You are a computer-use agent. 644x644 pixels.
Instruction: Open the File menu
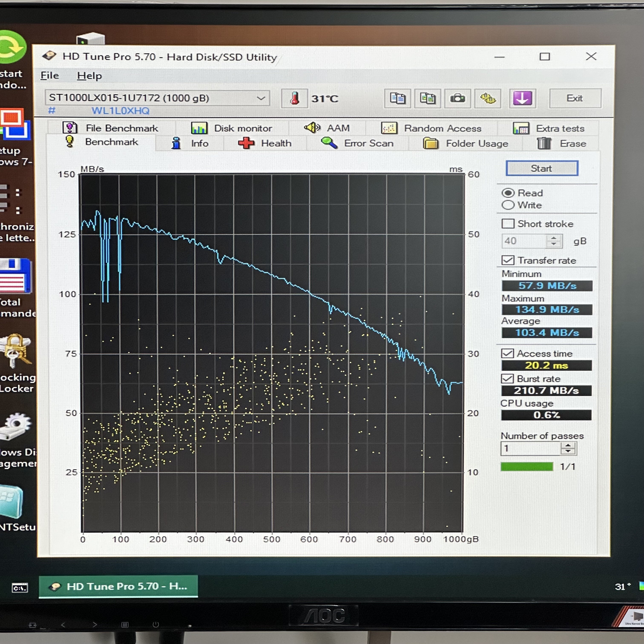click(50, 76)
